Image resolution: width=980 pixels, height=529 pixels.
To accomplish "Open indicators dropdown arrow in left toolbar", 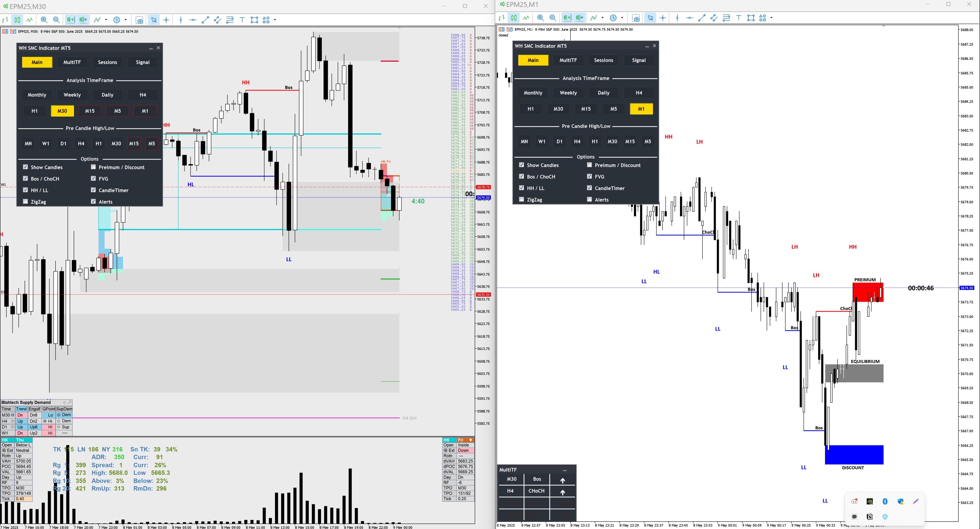I will (106, 20).
